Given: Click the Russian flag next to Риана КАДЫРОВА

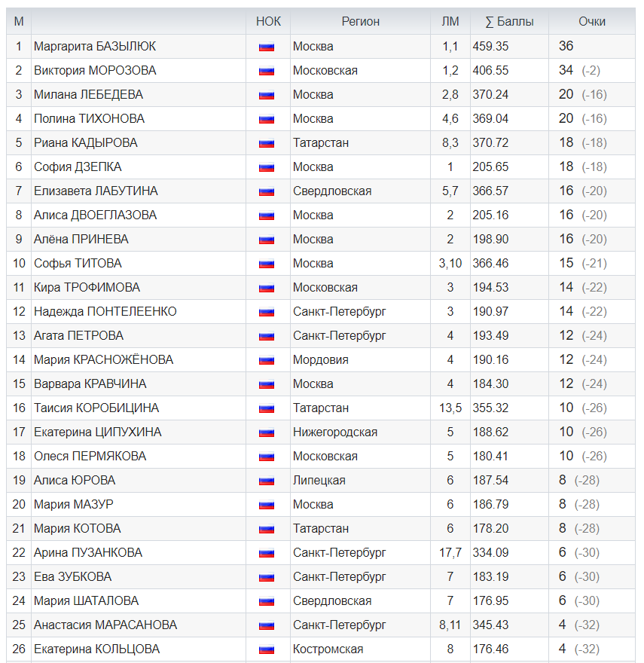Looking at the screenshot, I should pos(266,143).
